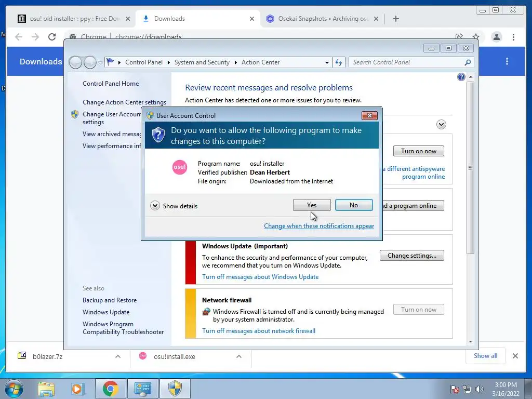Open Backup and Restore link
This screenshot has height=399, width=532.
[x=110, y=300]
